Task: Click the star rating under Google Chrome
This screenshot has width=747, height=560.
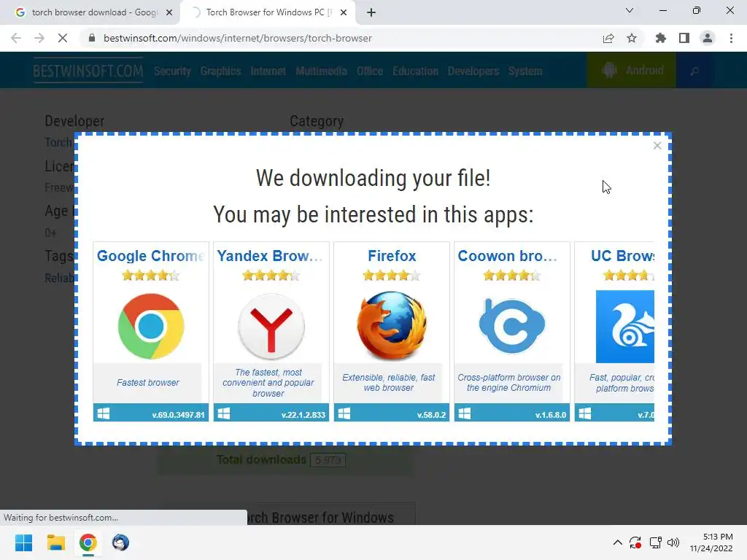Action: tap(151, 275)
